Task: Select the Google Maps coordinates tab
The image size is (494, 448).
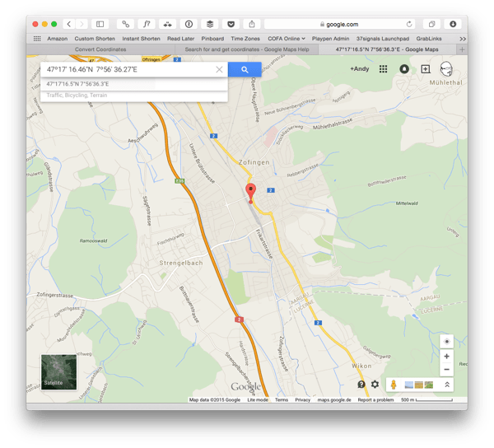Action: click(x=387, y=49)
